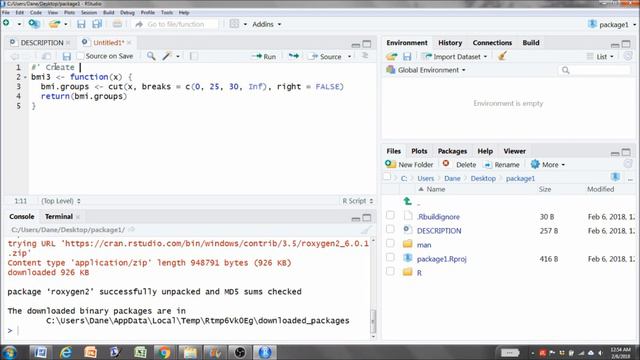Viewport: 640px width, 360px height.
Task: Click the document outline icon in editor toolbar
Action: [x=365, y=56]
